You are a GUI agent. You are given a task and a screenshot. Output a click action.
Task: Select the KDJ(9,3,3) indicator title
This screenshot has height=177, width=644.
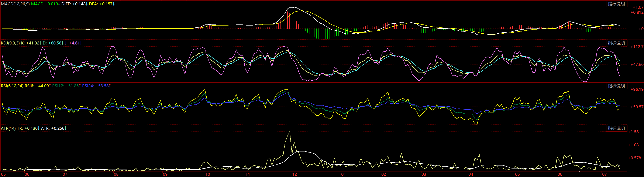[x=10, y=43]
